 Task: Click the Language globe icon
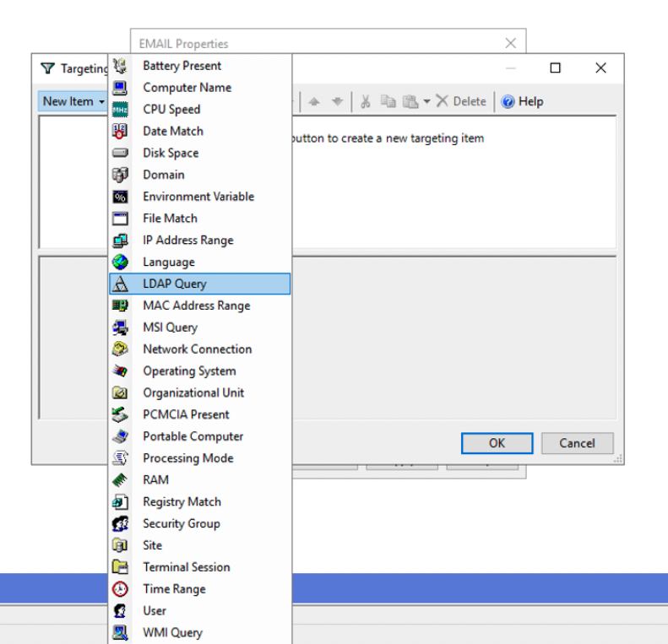[120, 262]
